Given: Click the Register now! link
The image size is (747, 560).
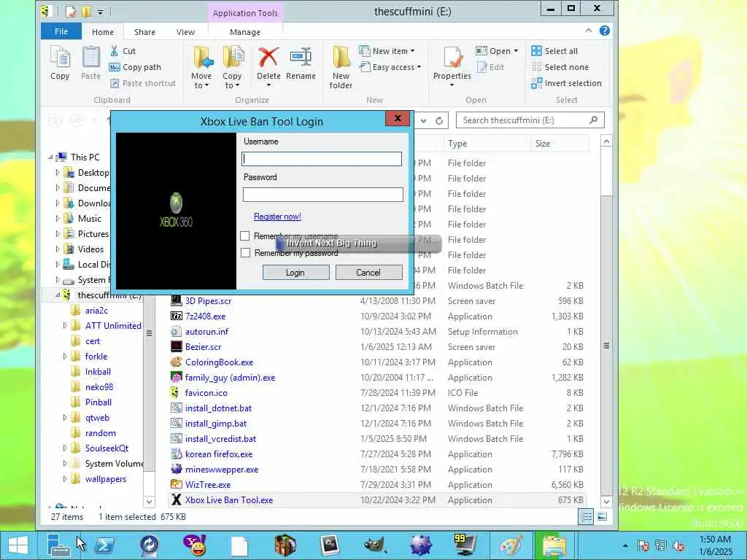Looking at the screenshot, I should pyautogui.click(x=277, y=217).
